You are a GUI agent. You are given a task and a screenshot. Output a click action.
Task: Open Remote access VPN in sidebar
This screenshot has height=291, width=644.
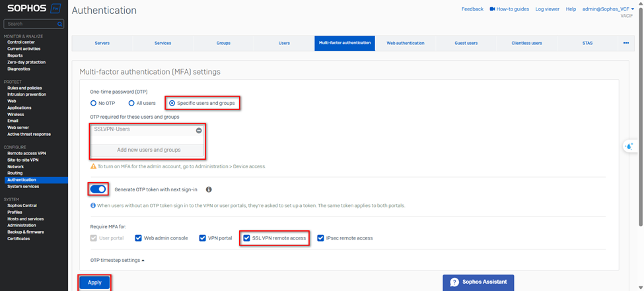pyautogui.click(x=26, y=153)
